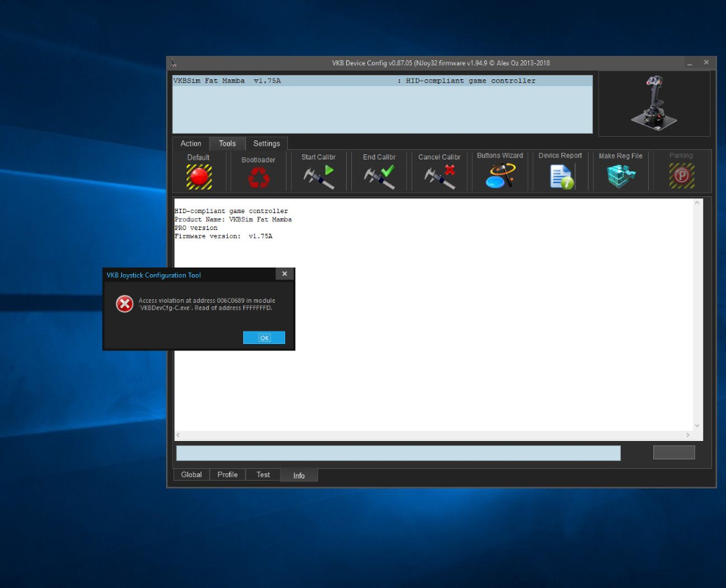This screenshot has width=726, height=588.
Task: Close the VKB Device Config window
Action: coord(706,62)
